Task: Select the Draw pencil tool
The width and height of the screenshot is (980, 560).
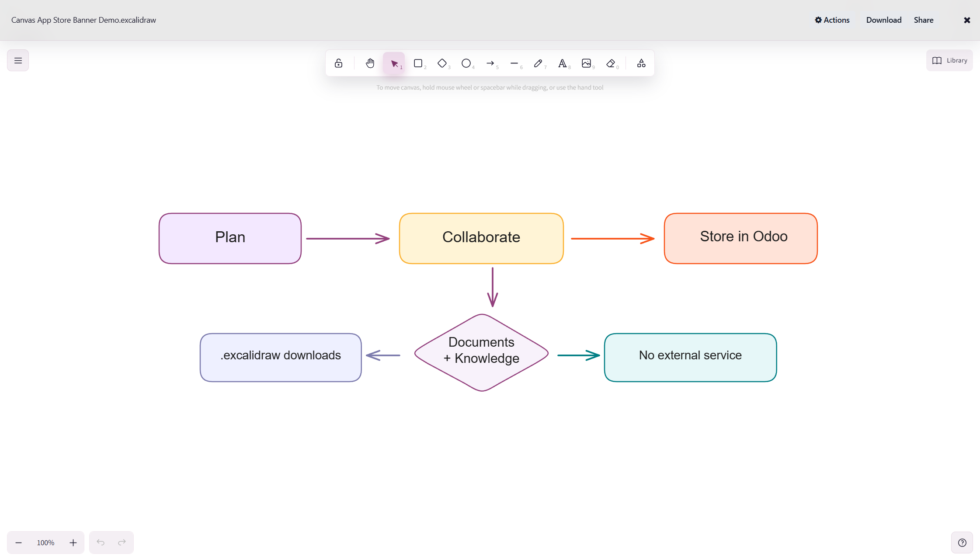Action: coord(538,63)
